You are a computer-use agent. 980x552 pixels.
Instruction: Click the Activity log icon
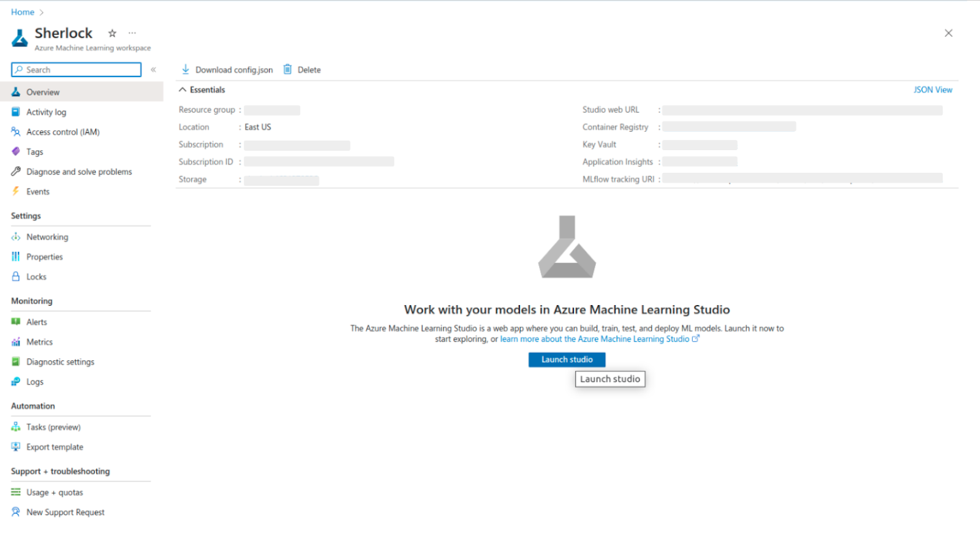pyautogui.click(x=16, y=112)
